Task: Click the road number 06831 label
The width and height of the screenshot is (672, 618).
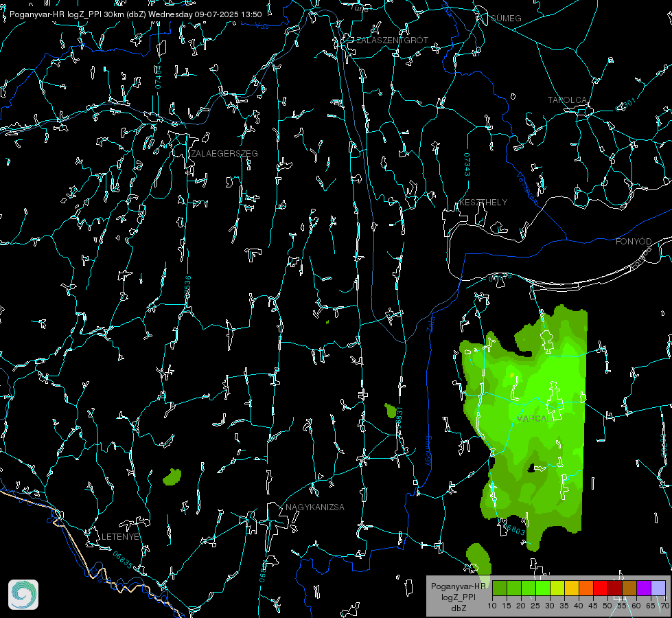Action: tap(399, 419)
